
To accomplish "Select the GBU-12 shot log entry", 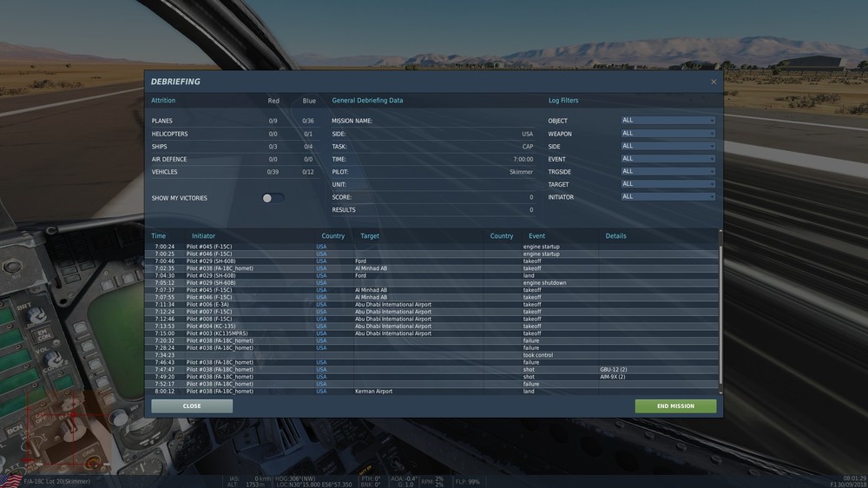I will click(434, 369).
